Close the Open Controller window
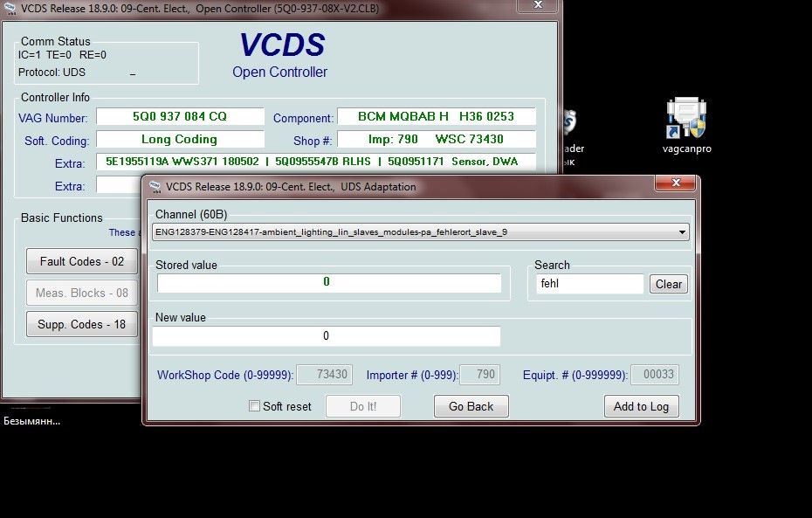This screenshot has height=518, width=812. click(538, 5)
